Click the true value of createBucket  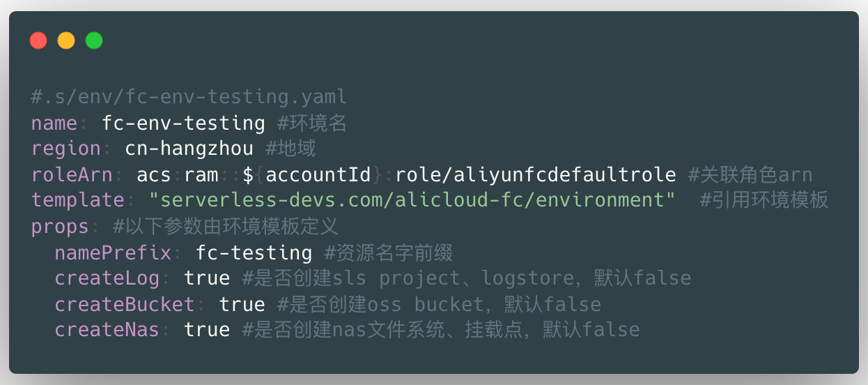pyautogui.click(x=242, y=304)
